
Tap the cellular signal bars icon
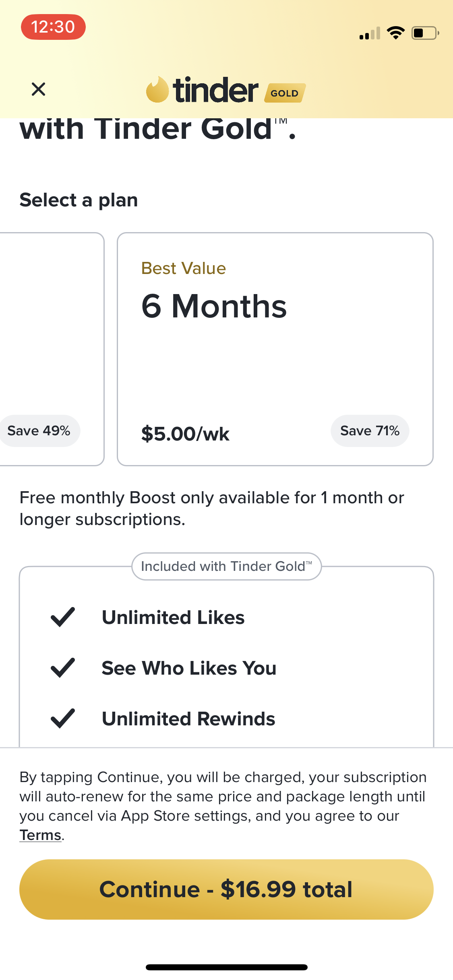370,34
